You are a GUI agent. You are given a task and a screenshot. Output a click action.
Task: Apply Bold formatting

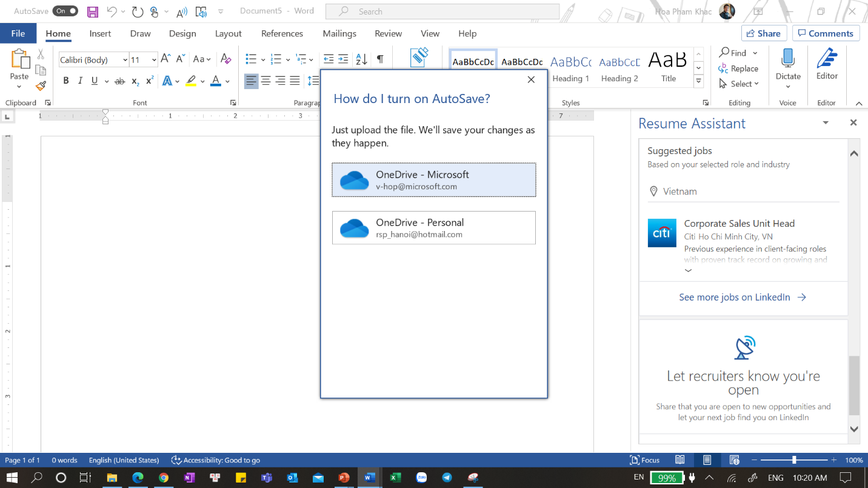pyautogui.click(x=66, y=81)
